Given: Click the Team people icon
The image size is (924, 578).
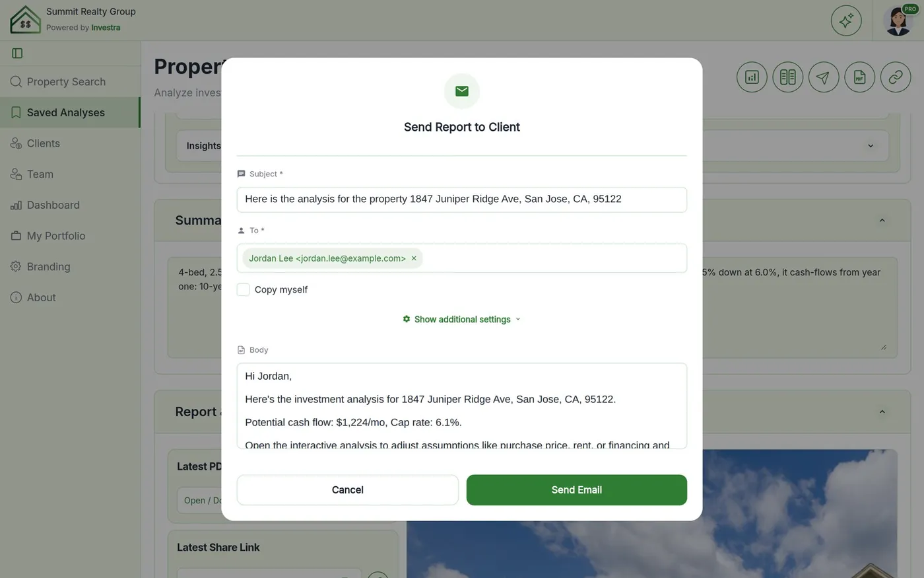Looking at the screenshot, I should 16,174.
